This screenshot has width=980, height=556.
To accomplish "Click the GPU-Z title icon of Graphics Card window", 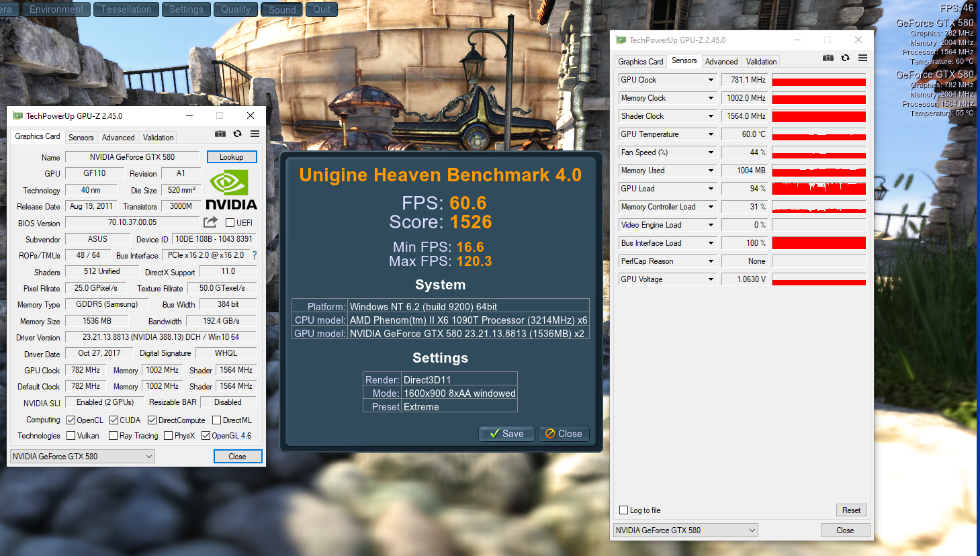I will point(18,116).
